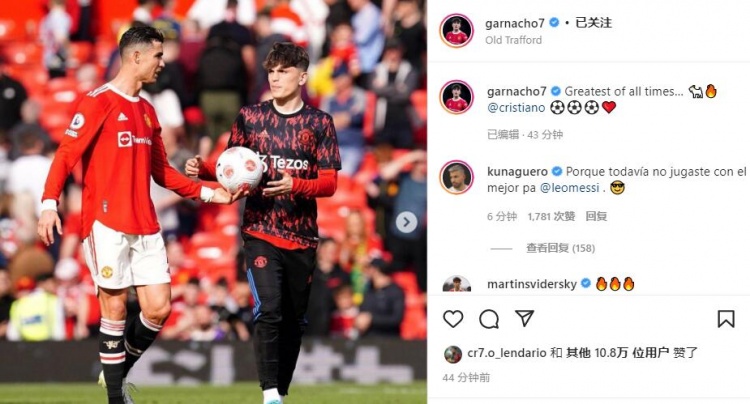Expand 查看回复 (158) replies

tap(561, 248)
